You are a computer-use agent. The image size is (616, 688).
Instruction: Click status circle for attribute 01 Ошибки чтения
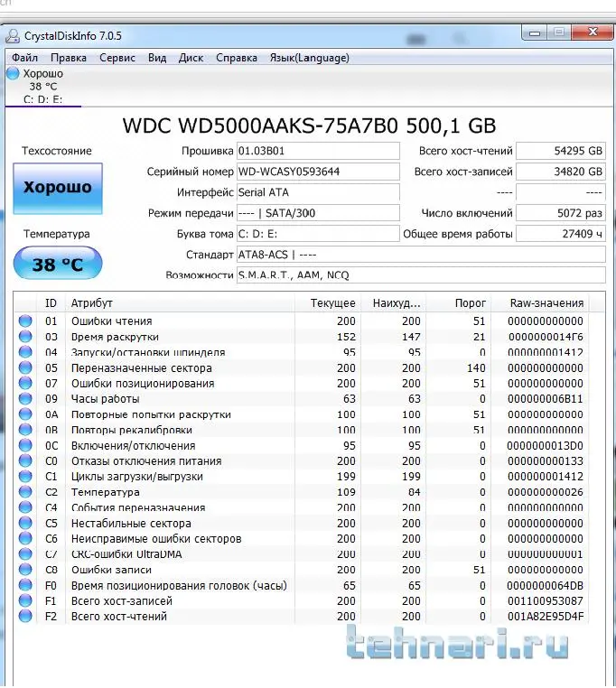25,321
